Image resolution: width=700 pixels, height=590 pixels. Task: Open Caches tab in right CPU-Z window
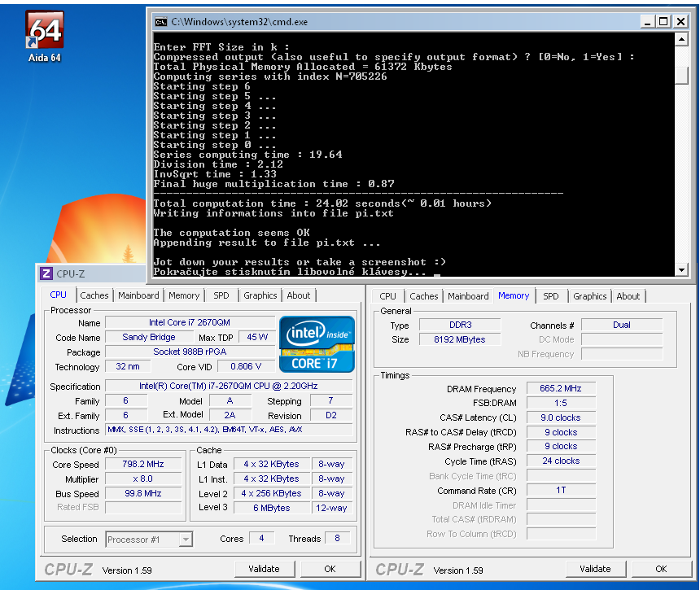[x=423, y=296]
